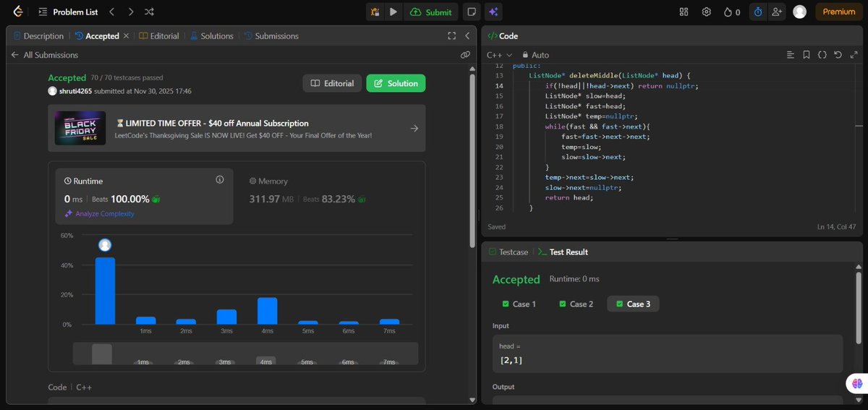Screen dimensions: 868x410
Task: Open the AI sparkle assistant icon
Action: (493, 12)
